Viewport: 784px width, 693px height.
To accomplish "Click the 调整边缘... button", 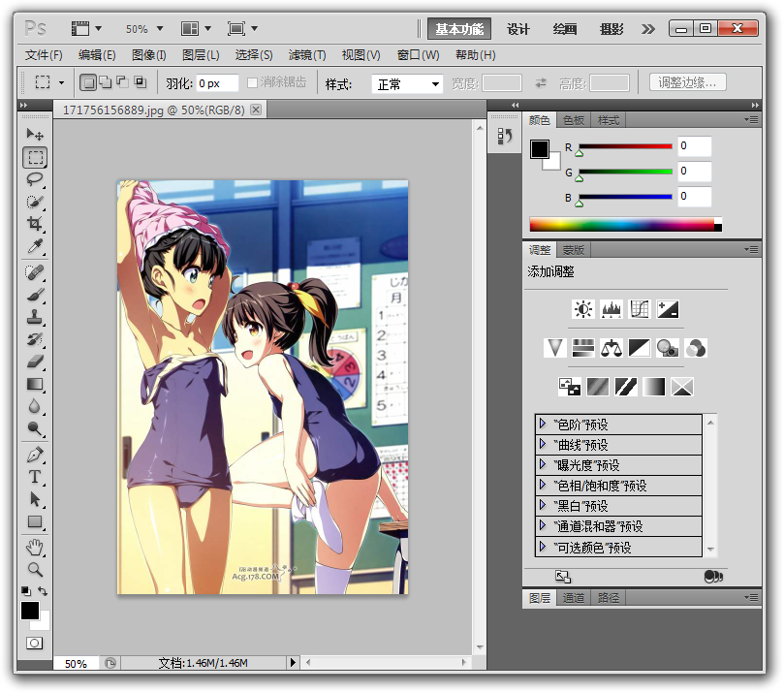I will point(687,82).
